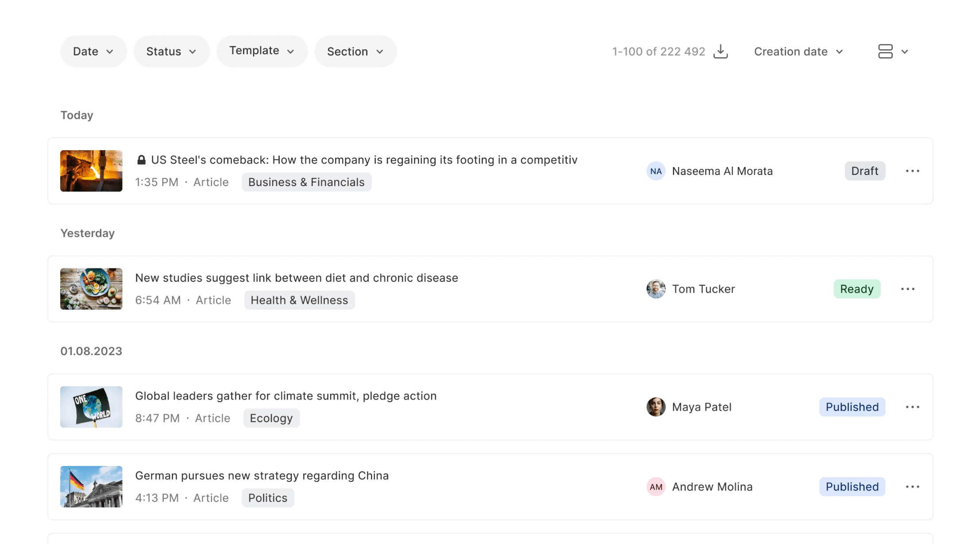Click the Ecology section tag

pos(271,418)
